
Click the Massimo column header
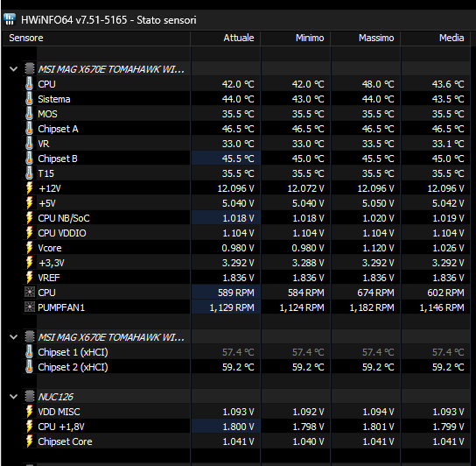tap(366, 38)
